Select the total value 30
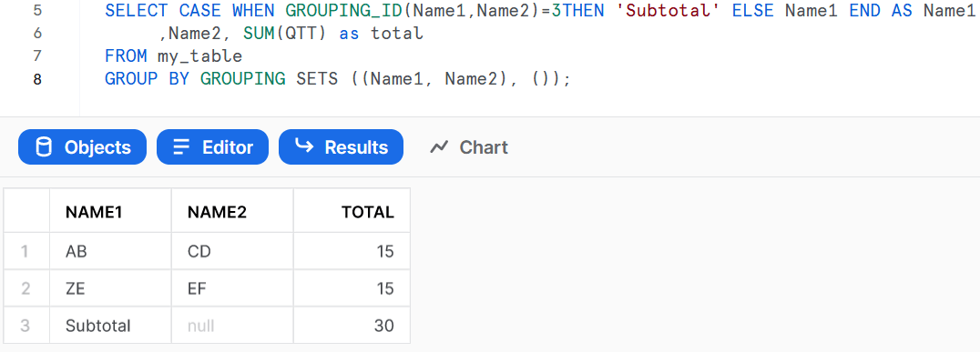Image resolution: width=980 pixels, height=352 pixels. tap(352, 325)
